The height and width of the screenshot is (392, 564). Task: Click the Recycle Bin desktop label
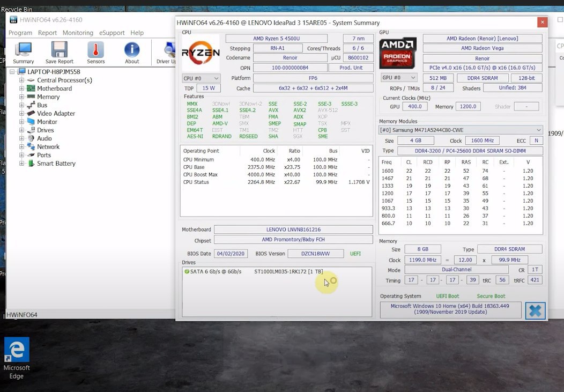[x=17, y=9]
